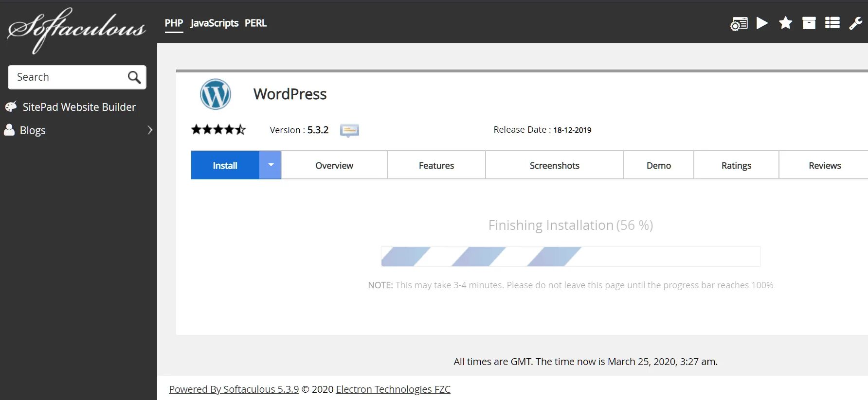Viewport: 868px width, 400px height.
Task: Open the Ratings tab
Action: 736,165
